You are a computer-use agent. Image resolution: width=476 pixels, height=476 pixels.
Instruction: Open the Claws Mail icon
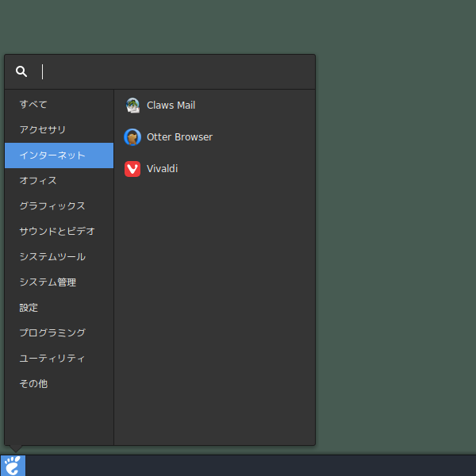(132, 106)
